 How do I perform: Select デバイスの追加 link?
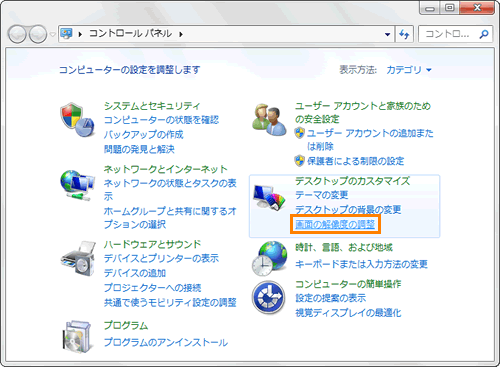click(x=135, y=273)
